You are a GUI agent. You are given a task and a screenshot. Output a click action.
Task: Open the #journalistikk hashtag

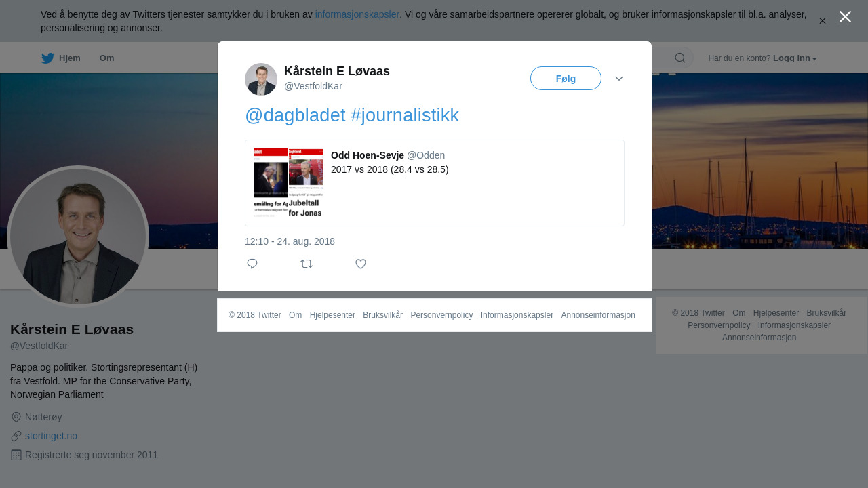click(x=405, y=115)
